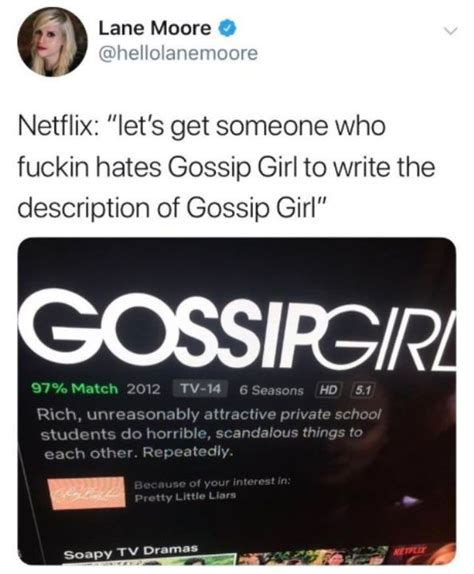The width and height of the screenshot is (474, 574).
Task: Click the HD quality badge
Action: click(329, 390)
